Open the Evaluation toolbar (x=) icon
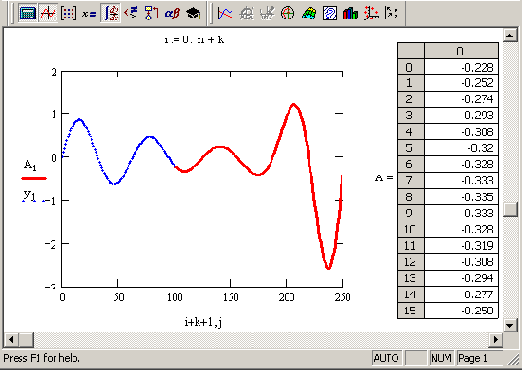 89,13
